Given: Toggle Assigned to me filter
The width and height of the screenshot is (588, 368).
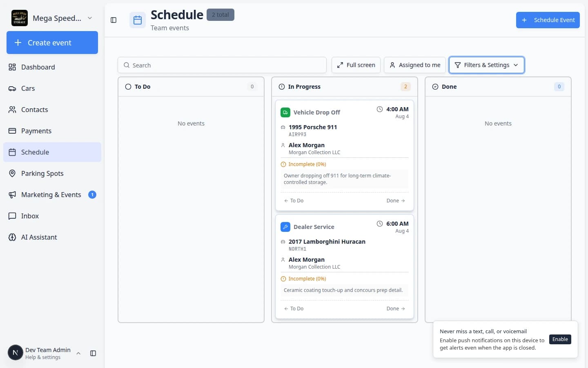Looking at the screenshot, I should click(x=415, y=65).
